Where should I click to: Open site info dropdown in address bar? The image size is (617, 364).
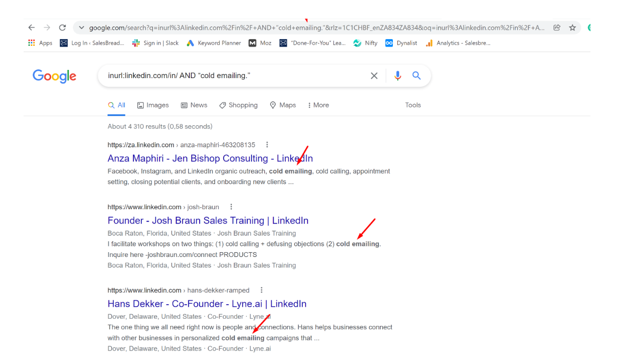point(81,27)
